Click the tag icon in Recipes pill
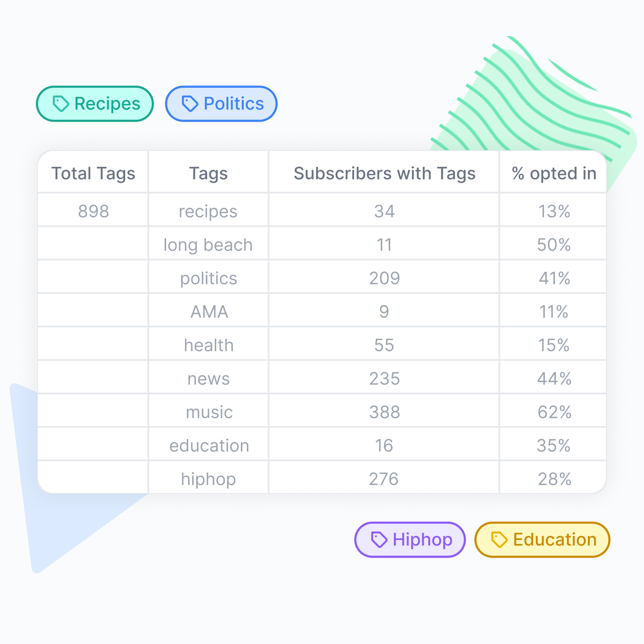 [61, 104]
